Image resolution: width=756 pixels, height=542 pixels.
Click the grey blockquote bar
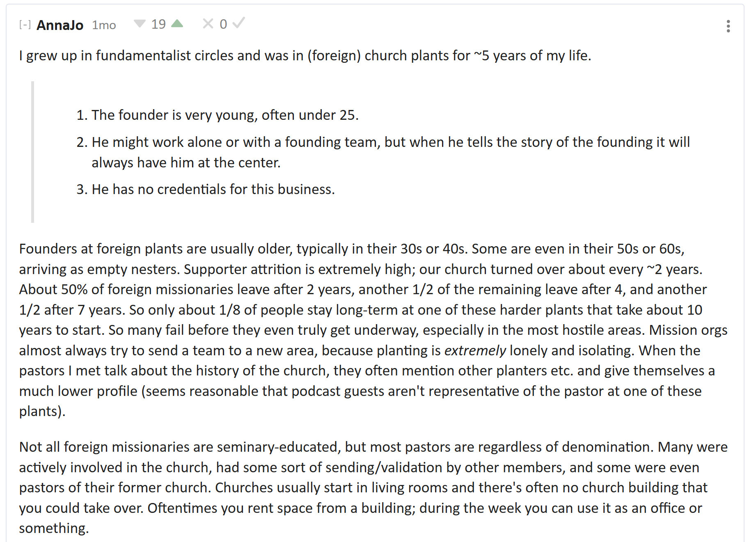point(33,152)
